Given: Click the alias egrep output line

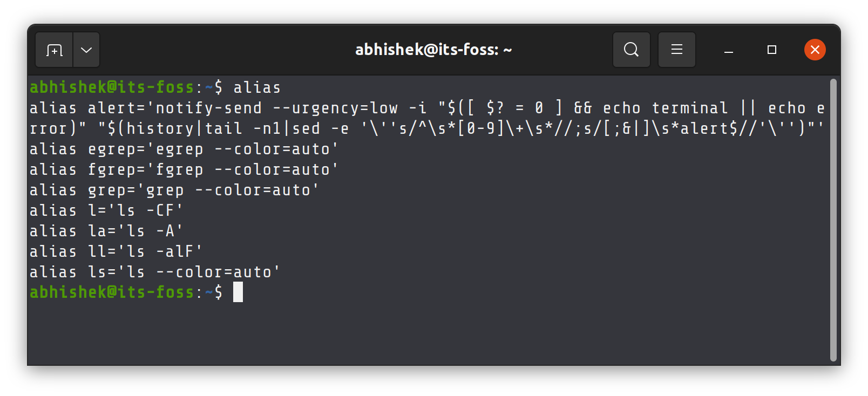Looking at the screenshot, I should point(184,149).
